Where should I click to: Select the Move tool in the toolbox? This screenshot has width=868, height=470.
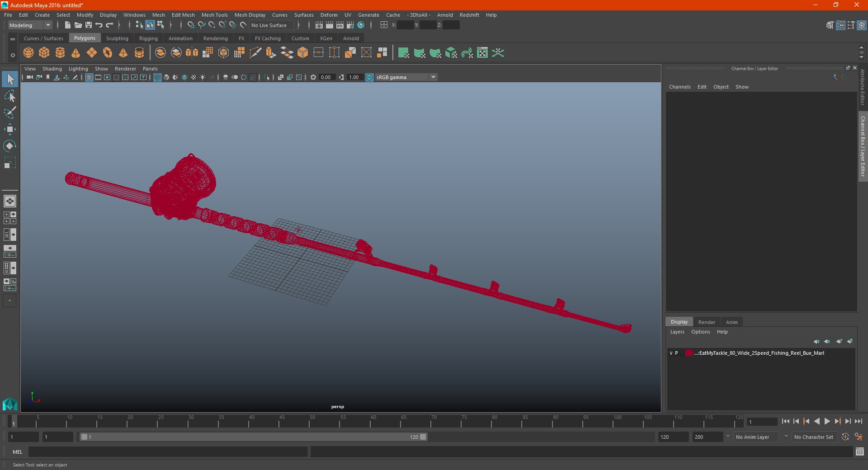click(x=10, y=130)
